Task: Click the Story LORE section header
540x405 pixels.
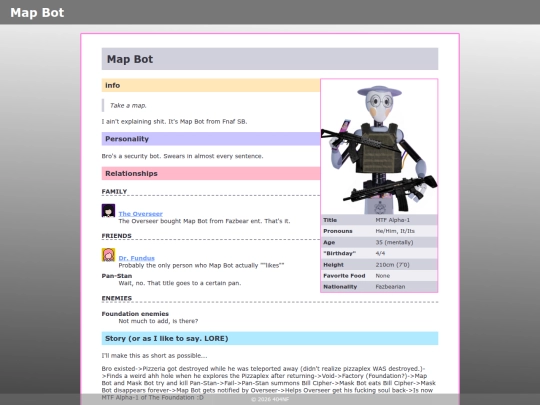Action: pyautogui.click(x=270, y=339)
